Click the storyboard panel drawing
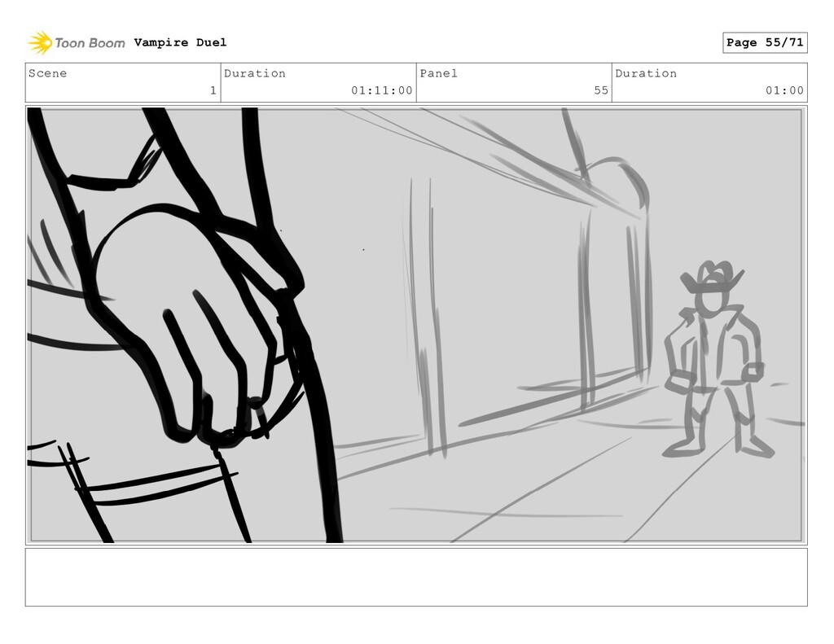 click(x=416, y=326)
